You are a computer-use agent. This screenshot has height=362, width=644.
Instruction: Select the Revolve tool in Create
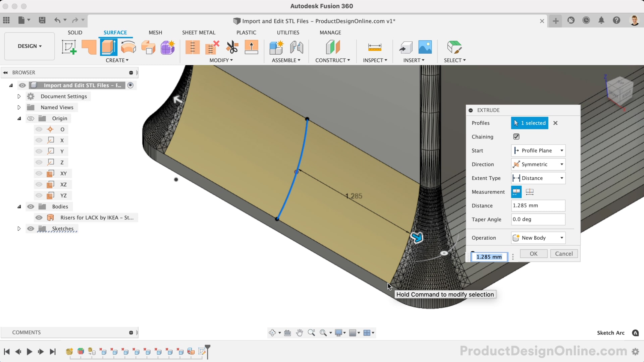coord(128,47)
